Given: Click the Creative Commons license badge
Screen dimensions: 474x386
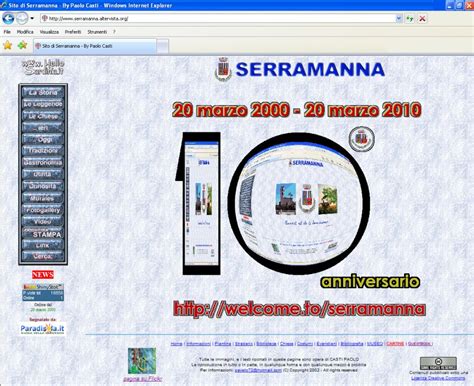Looking at the screenshot, I should [438, 363].
